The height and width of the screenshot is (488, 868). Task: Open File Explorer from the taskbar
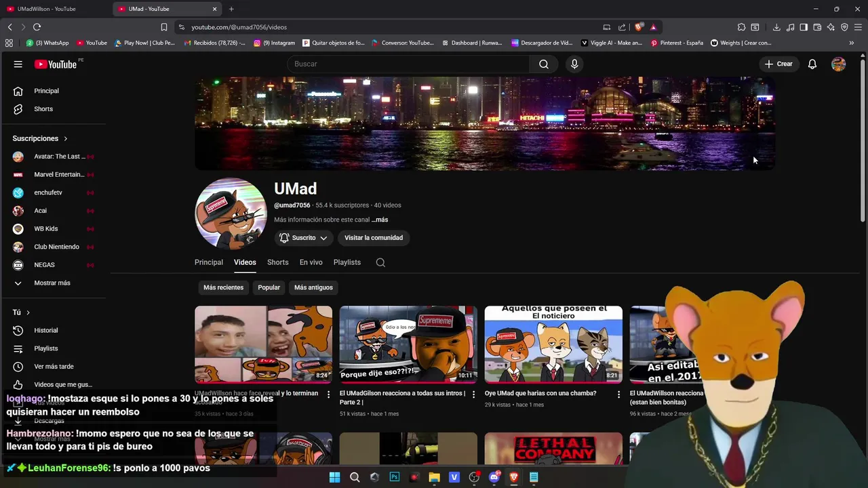(x=434, y=477)
